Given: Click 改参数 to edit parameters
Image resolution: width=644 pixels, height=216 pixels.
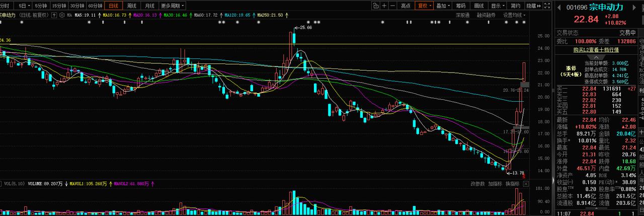Looking at the screenshot, I should pos(478,184).
